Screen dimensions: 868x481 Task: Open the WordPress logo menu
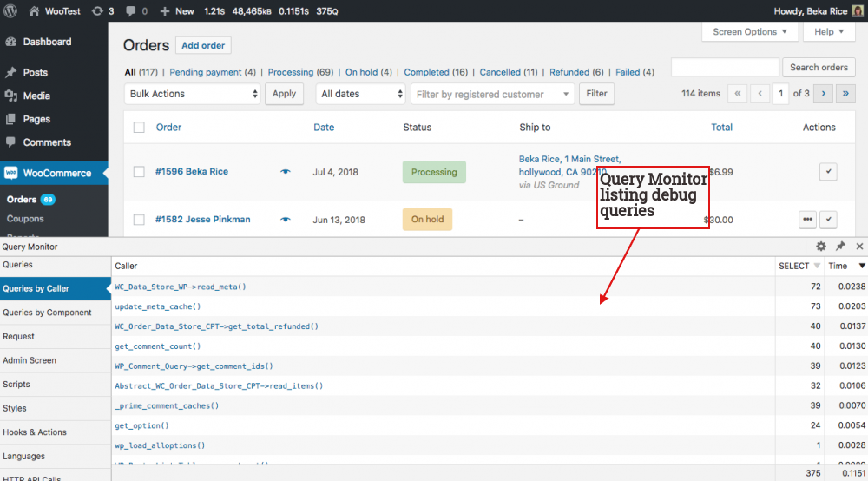(x=10, y=11)
